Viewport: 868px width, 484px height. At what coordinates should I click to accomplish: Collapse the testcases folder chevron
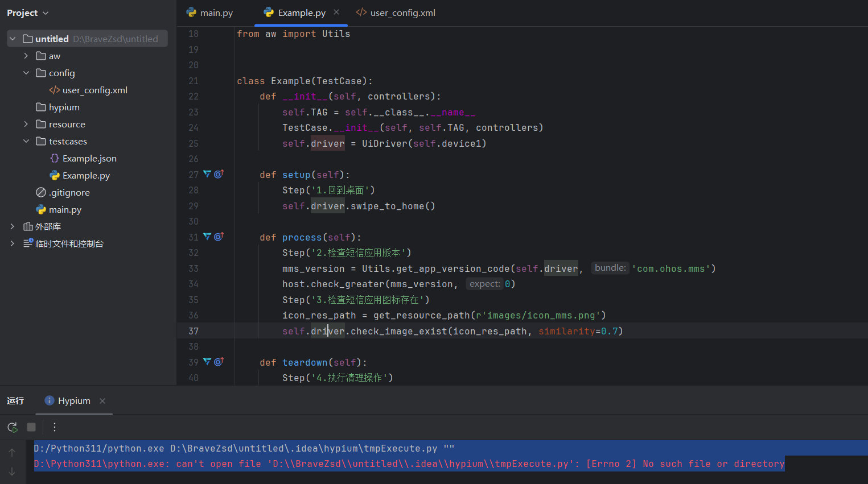(26, 141)
